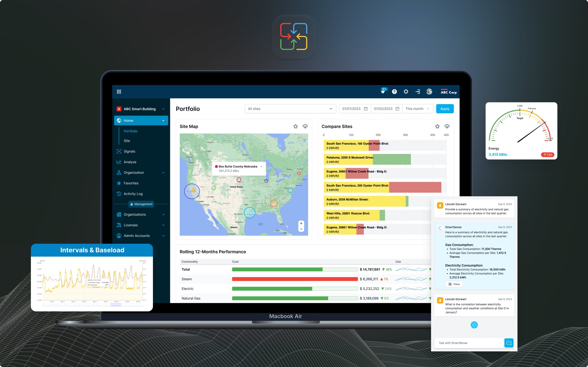Click the Favorites star icon

[x=118, y=183]
